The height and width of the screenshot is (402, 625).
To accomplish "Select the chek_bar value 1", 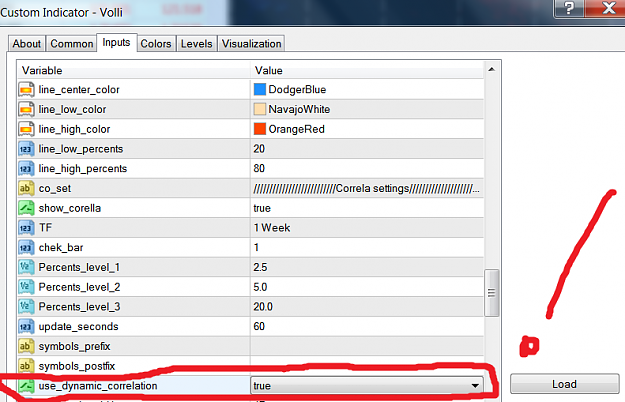I will point(256,247).
